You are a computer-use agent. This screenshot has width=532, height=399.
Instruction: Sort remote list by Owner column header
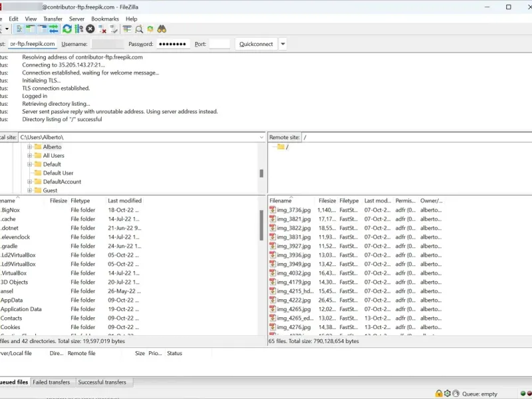coord(431,201)
